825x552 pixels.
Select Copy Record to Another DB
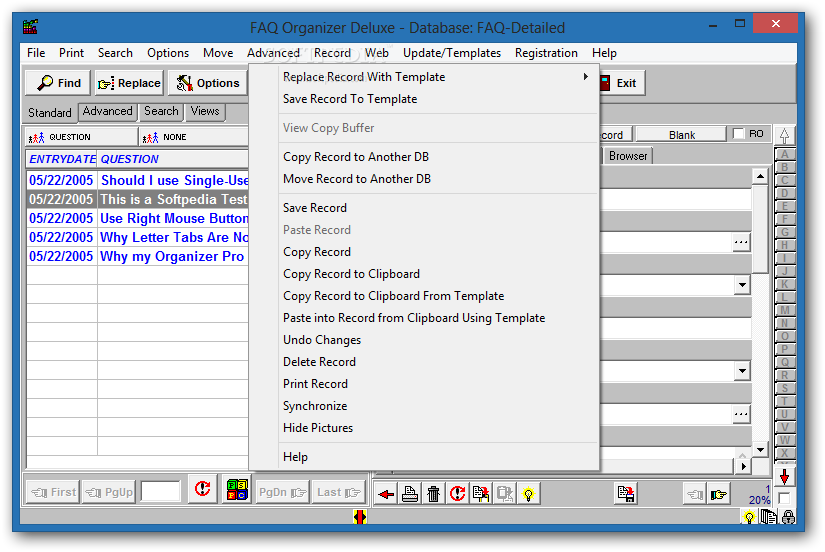click(356, 157)
